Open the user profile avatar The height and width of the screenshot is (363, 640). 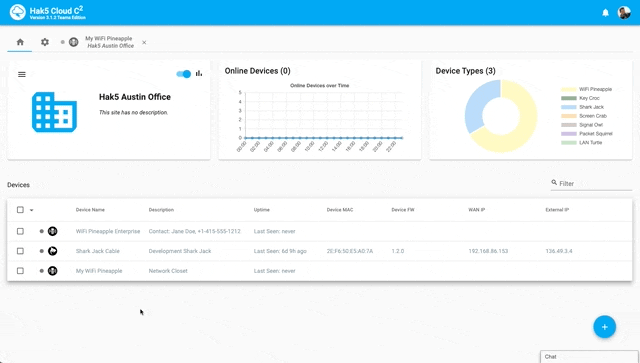point(624,13)
